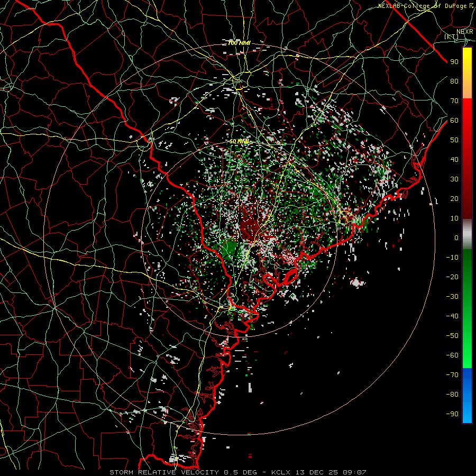Screen dimensions: 476x476
Task: Click the NEXLAB-College of DuPage credit text
Action: pos(425,6)
